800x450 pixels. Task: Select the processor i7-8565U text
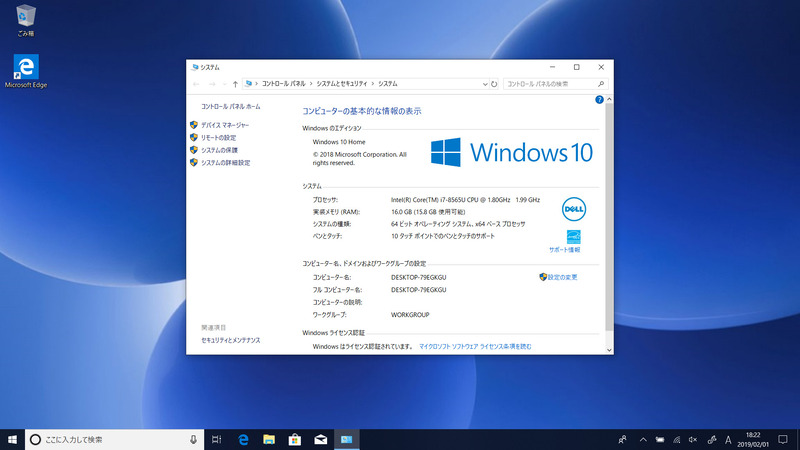point(465,200)
